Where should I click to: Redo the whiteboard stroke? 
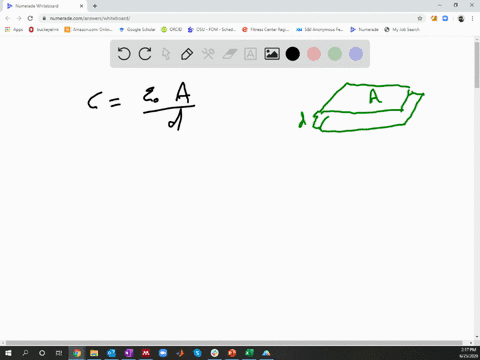pyautogui.click(x=145, y=54)
